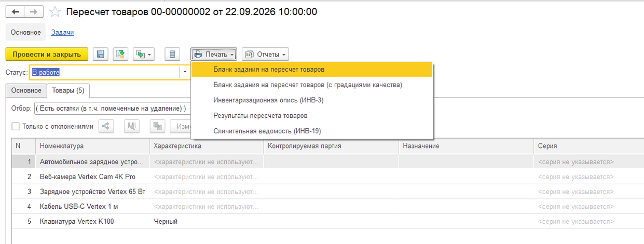Select Сличительная ведомость (ИНВ-19)
644x244 pixels.
(312, 131)
